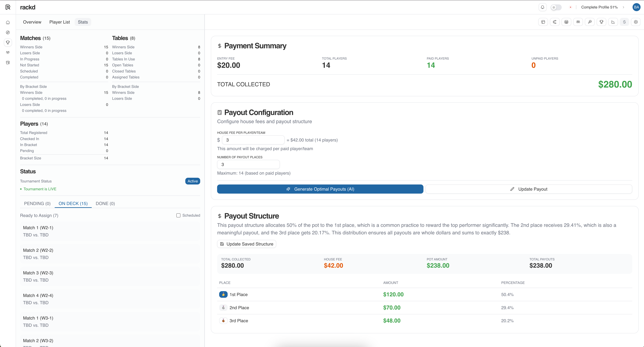The height and width of the screenshot is (347, 644).
Task: Click the notification bell icon
Action: [x=542, y=7]
